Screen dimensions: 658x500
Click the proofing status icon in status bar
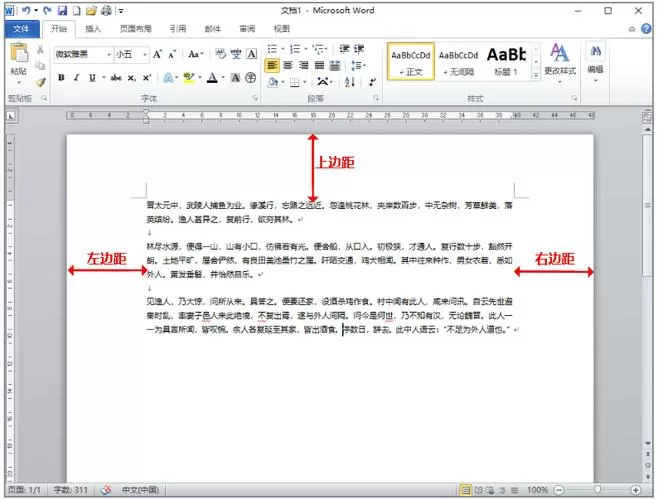(x=106, y=490)
